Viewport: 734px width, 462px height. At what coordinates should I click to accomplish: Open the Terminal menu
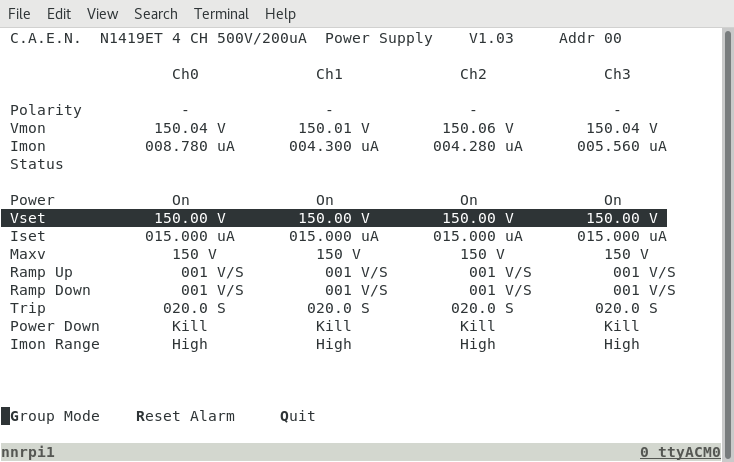point(221,14)
